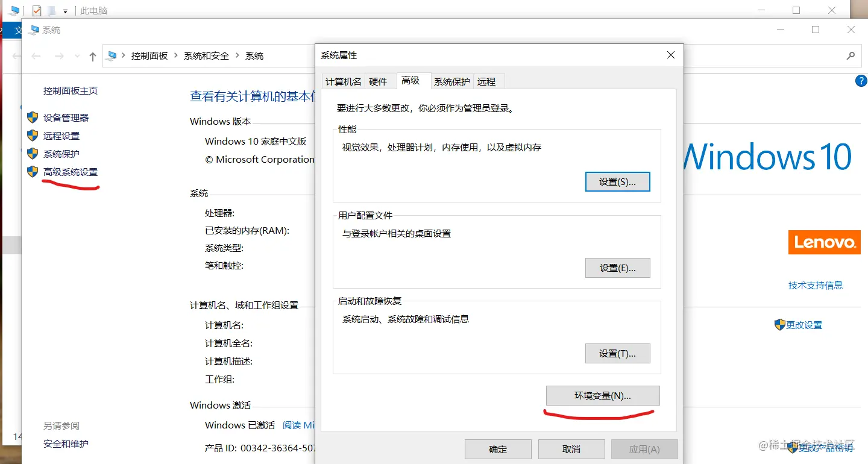Open the 控制面板主页 link
Viewport: 868px width, 464px height.
(71, 91)
